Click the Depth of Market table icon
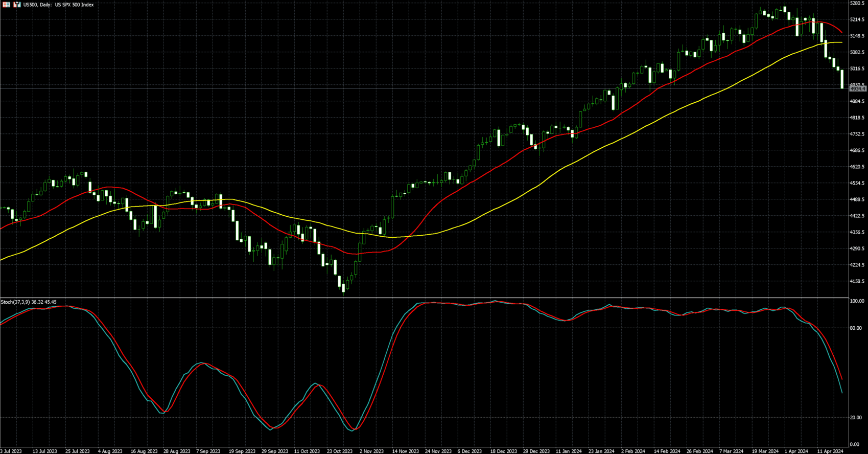 (6, 5)
